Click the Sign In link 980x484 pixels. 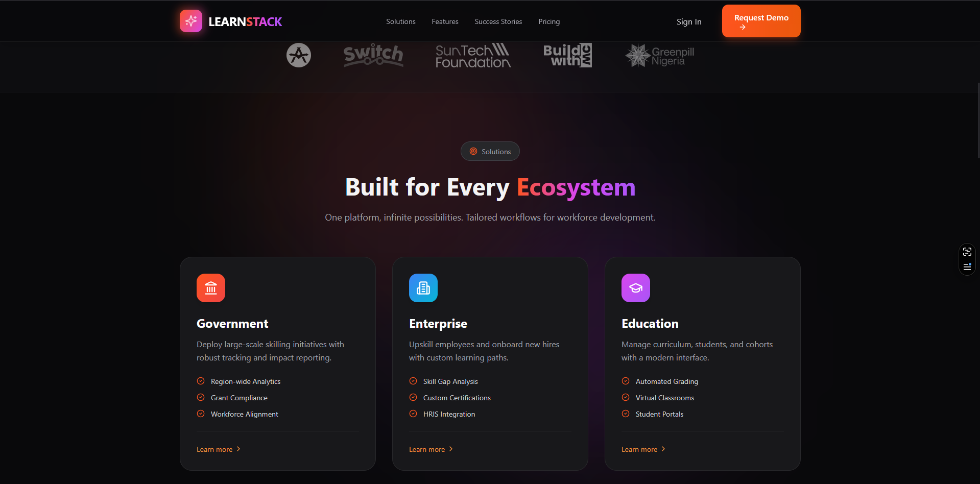pyautogui.click(x=689, y=21)
